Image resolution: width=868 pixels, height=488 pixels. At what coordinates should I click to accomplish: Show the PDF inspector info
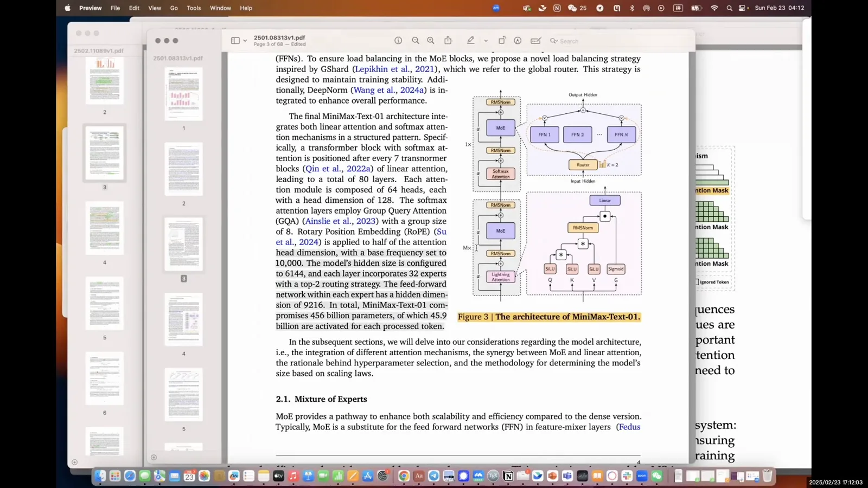[398, 41]
